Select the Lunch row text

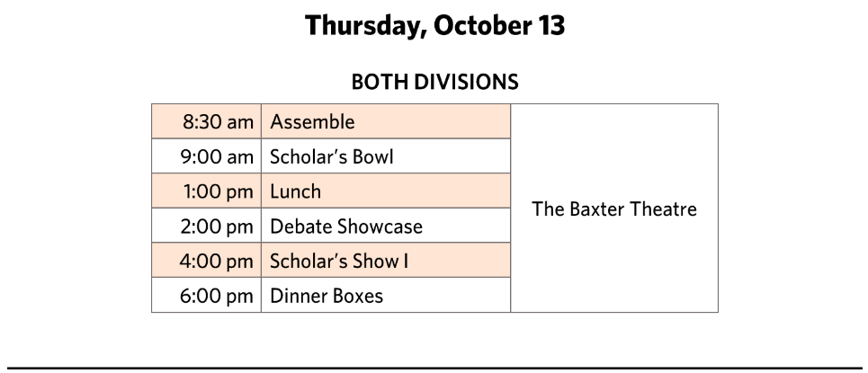click(296, 191)
